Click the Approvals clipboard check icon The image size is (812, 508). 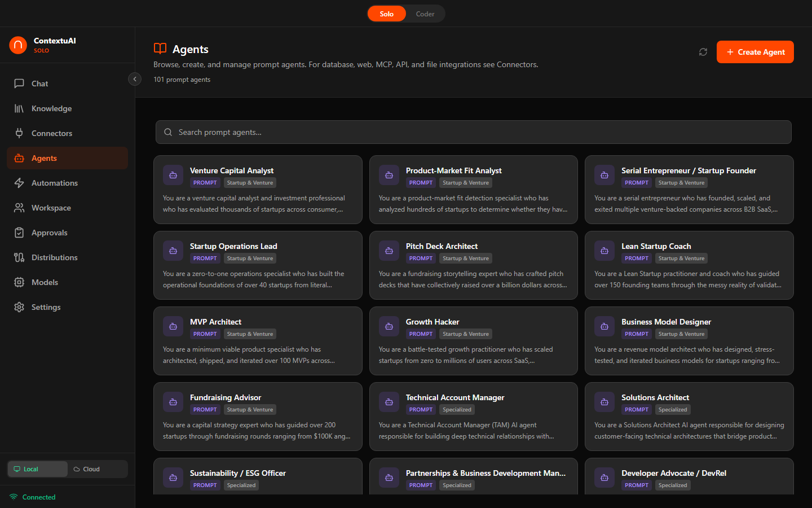[x=19, y=233]
